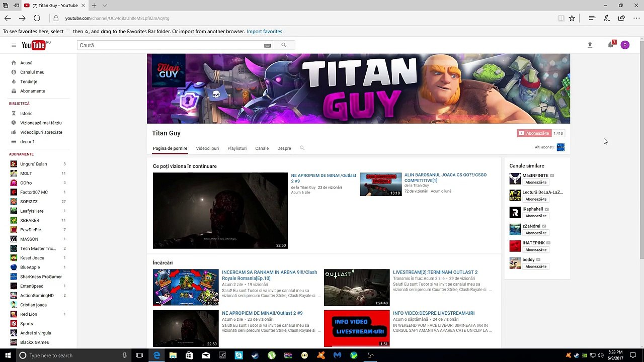Open a new browser tab
This screenshot has height=362, width=644.
click(x=94, y=6)
